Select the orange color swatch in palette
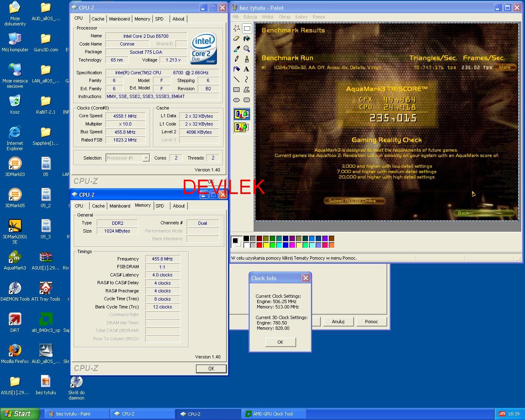 331,245
